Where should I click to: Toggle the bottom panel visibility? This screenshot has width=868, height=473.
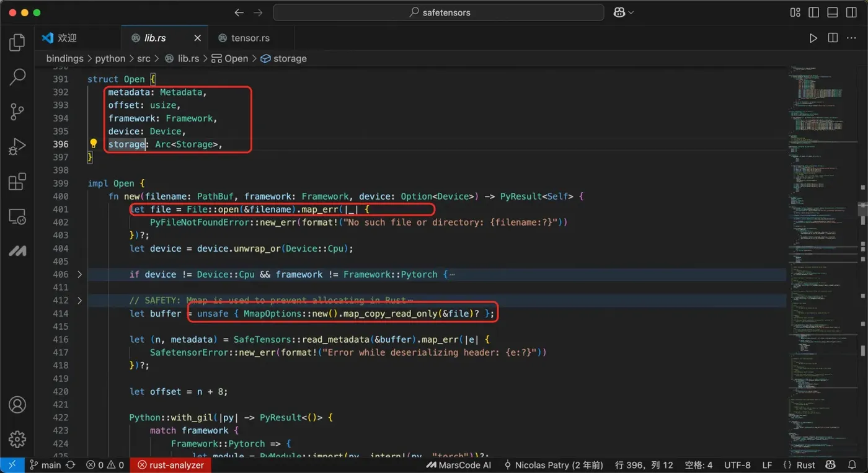pos(833,12)
